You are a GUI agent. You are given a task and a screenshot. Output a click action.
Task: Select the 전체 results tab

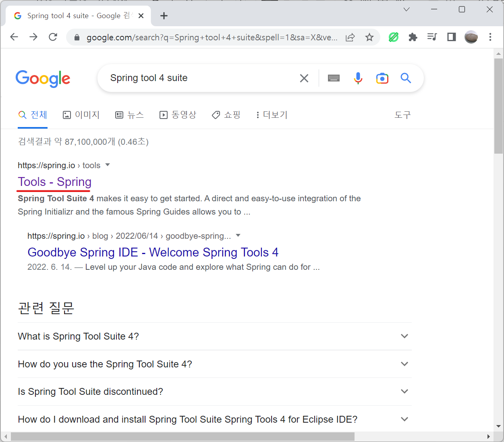(33, 115)
